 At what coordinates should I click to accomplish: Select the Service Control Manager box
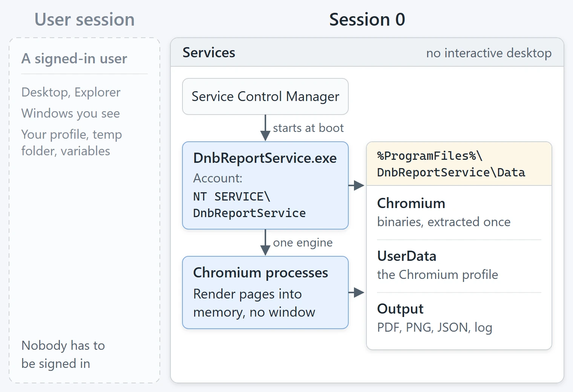(265, 96)
